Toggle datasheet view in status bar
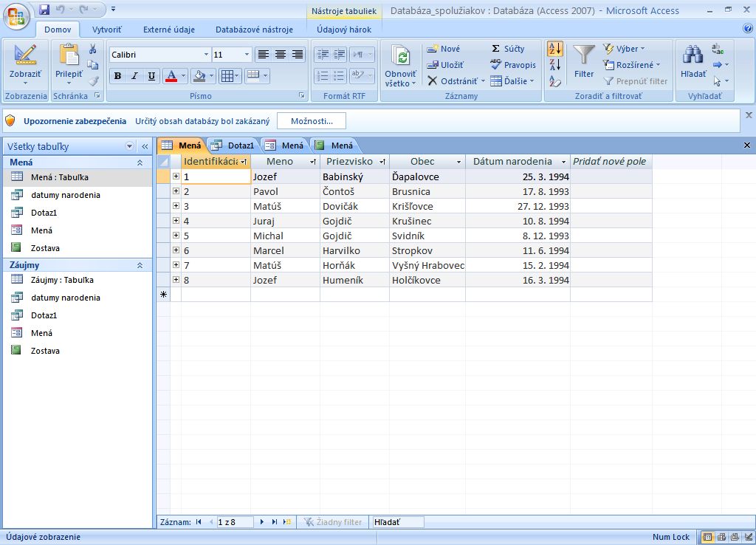 708,537
